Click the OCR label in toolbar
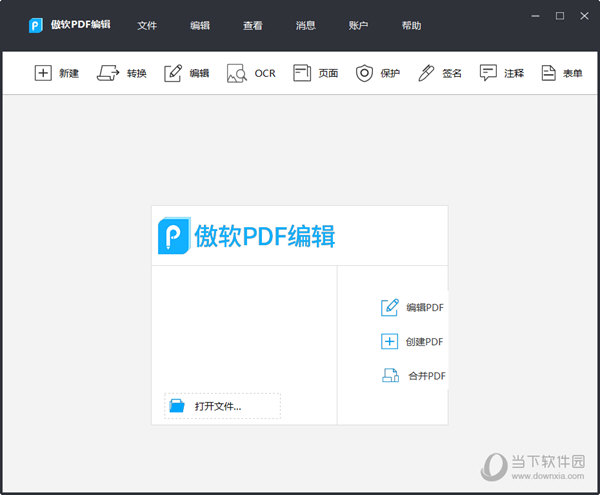Viewport: 600px width, 495px height. [265, 73]
